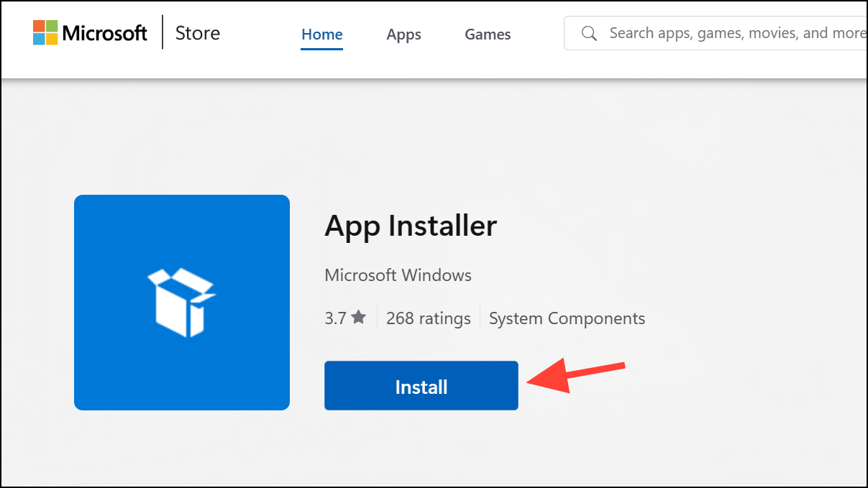This screenshot has width=868, height=488.
Task: Browse the System Components category
Action: [567, 318]
